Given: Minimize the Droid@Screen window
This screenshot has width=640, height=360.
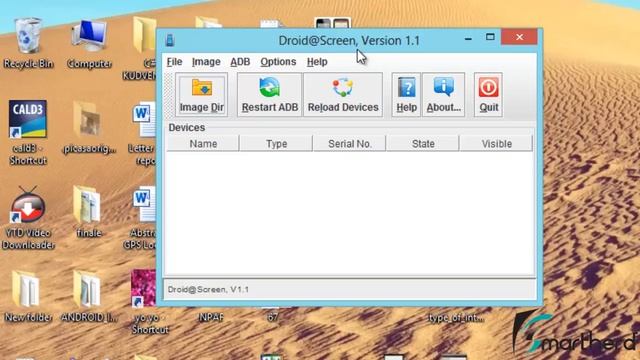Looking at the screenshot, I should 468,39.
